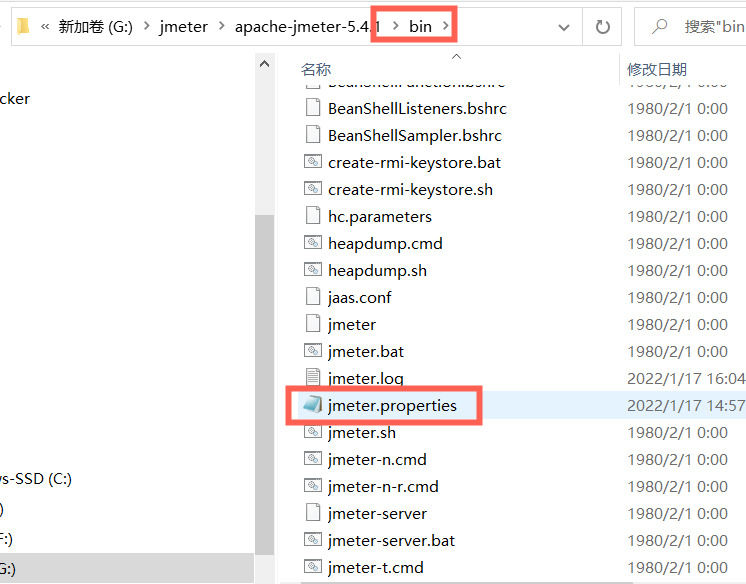Screen dimensions: 746x584
Task: Click the bin breadcrumb segment
Action: point(420,27)
